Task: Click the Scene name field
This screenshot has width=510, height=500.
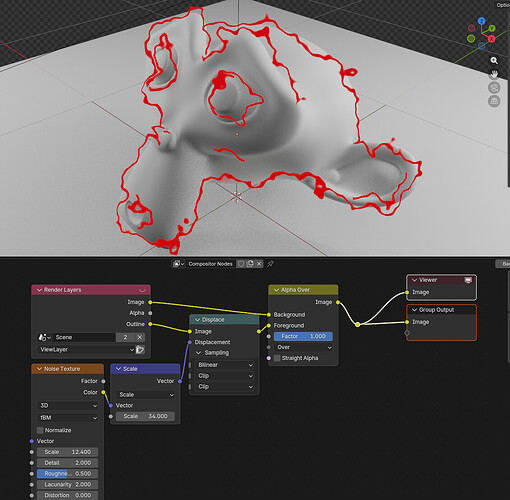Action: pyautogui.click(x=84, y=337)
